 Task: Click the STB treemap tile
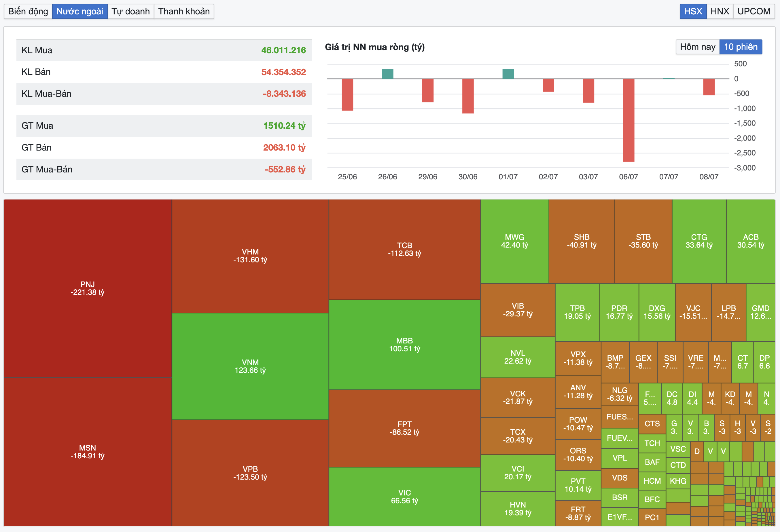643,241
